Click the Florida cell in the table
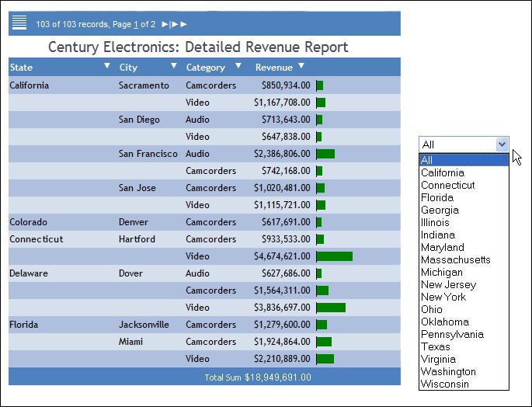This screenshot has width=532, height=407. point(23,325)
